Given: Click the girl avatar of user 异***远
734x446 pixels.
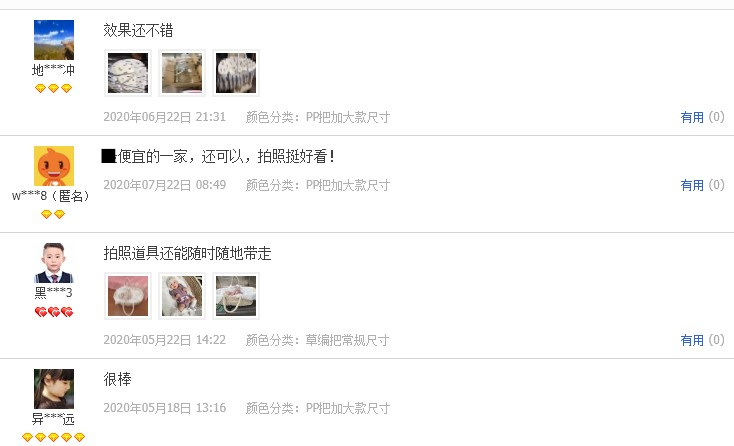Looking at the screenshot, I should click(x=54, y=389).
